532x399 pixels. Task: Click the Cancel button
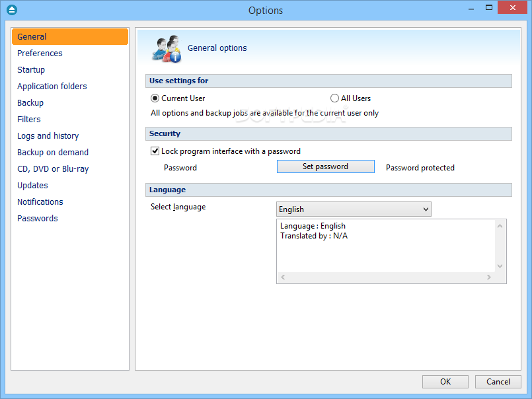pos(498,382)
